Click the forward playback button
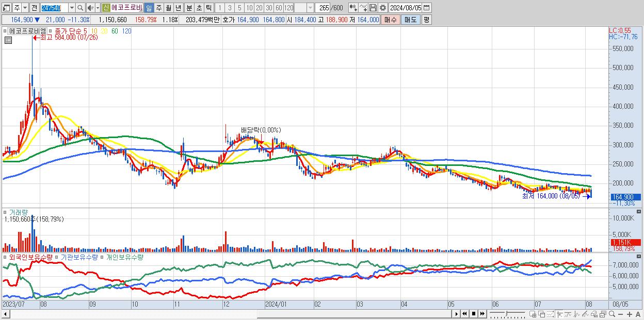 click(x=482, y=314)
